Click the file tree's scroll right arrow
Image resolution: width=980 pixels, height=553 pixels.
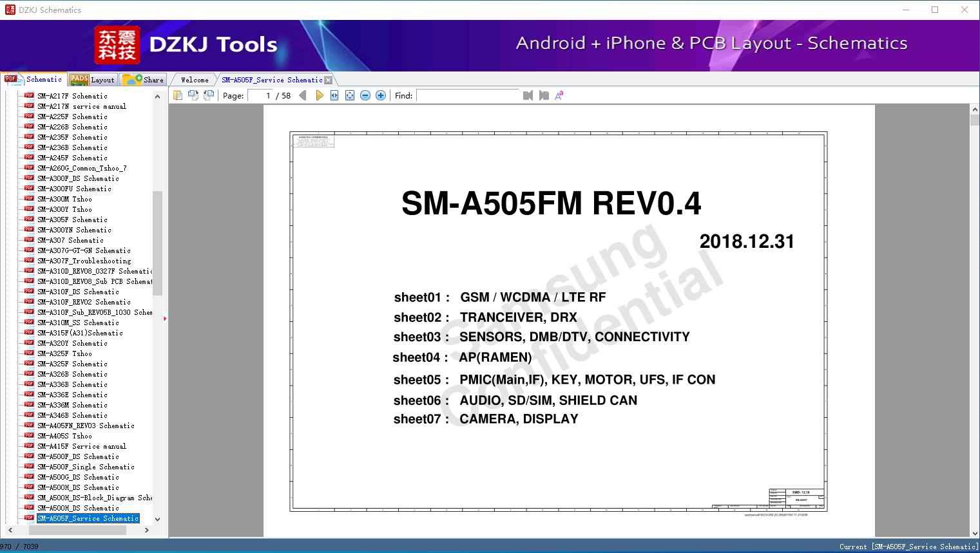147,530
